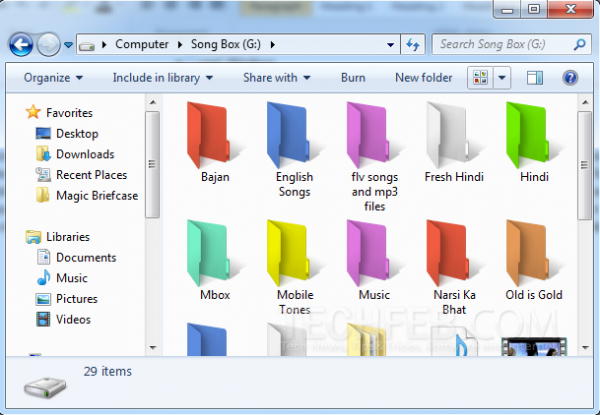Viewport: 600px width, 415px height.
Task: Go to Desktop in Favorites
Action: point(67,133)
